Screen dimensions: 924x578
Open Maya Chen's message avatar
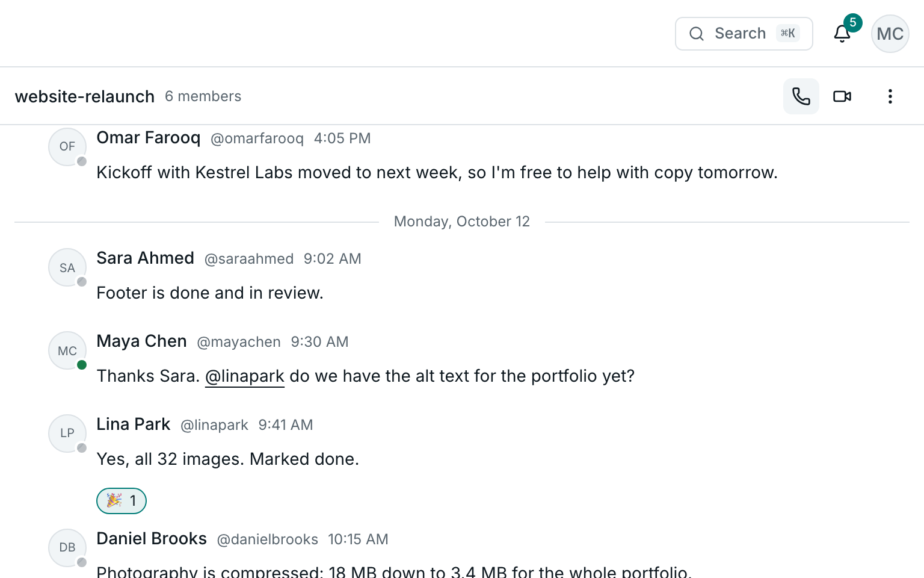tap(67, 350)
